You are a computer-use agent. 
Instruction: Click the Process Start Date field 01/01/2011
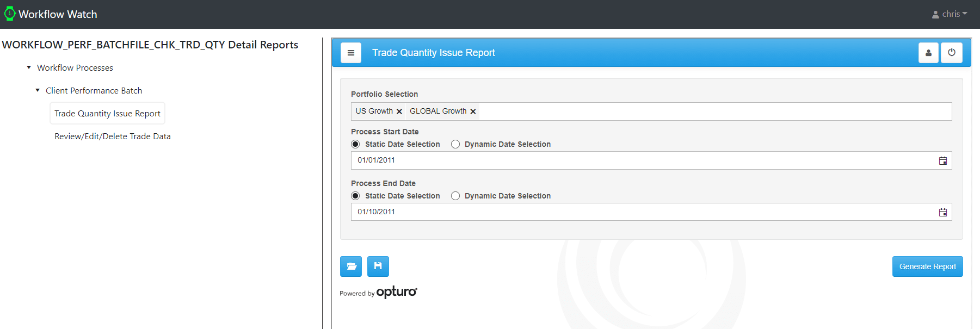point(651,160)
